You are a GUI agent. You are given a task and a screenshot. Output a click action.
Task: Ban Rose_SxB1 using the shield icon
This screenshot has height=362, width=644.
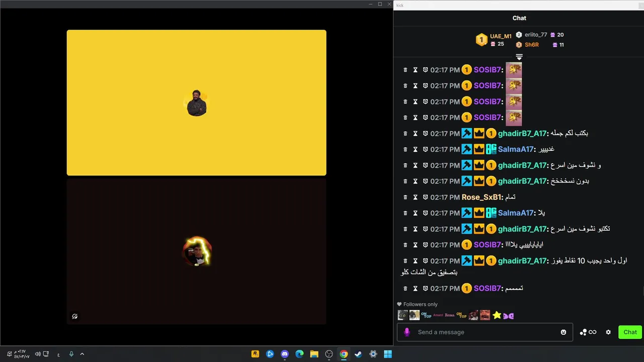click(425, 197)
